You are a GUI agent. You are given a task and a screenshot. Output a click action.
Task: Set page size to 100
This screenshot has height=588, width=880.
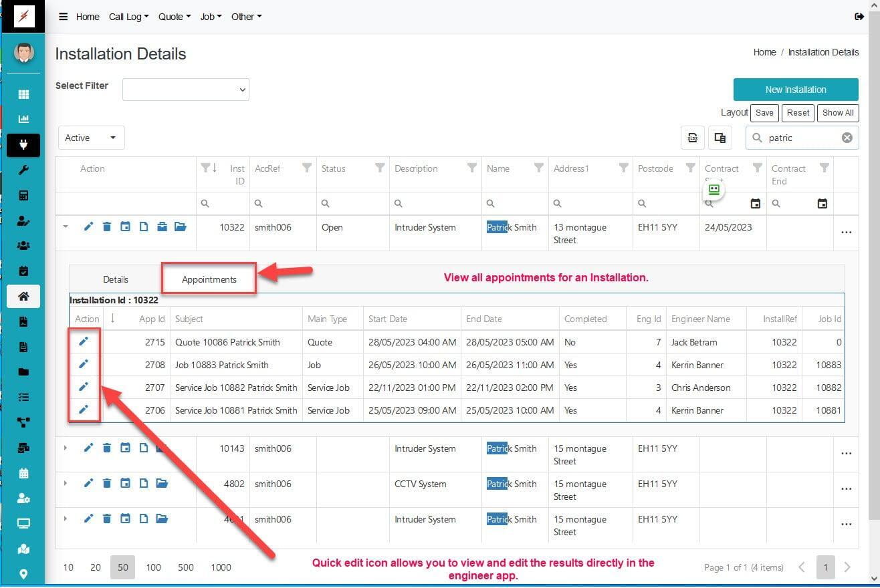tap(153, 567)
